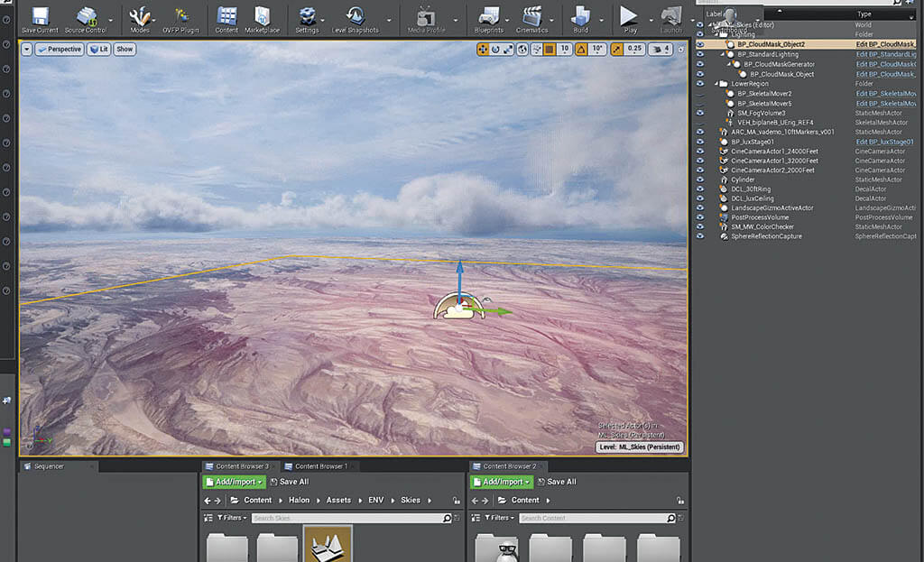Toggle visibility of the PostProcessVolume actor
Screen dimensions: 924x562
pos(700,217)
